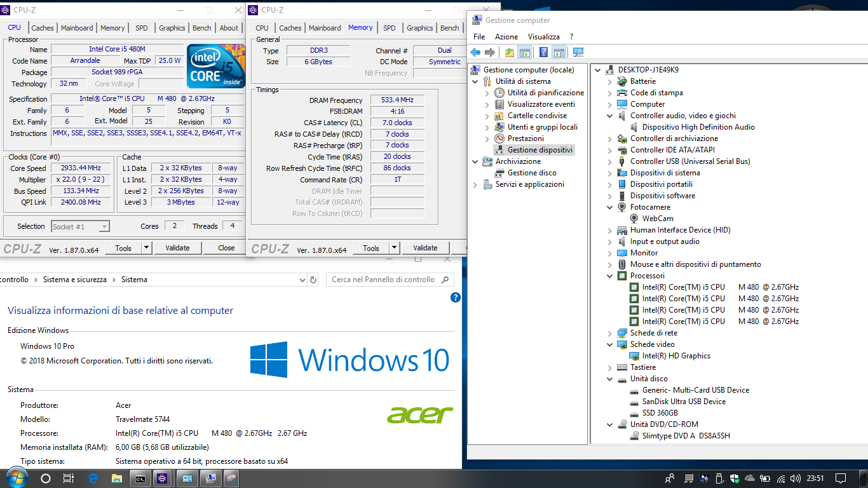Select WebCam device entry

(x=658, y=219)
